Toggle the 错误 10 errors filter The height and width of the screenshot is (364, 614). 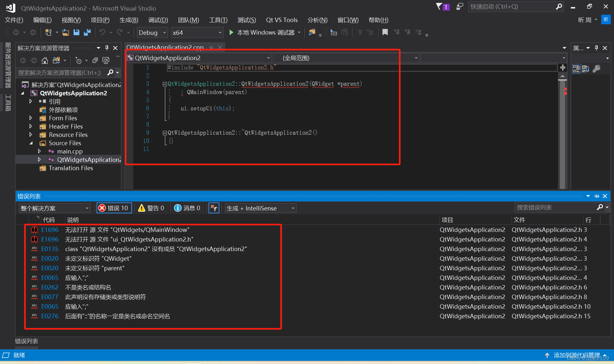click(x=114, y=208)
